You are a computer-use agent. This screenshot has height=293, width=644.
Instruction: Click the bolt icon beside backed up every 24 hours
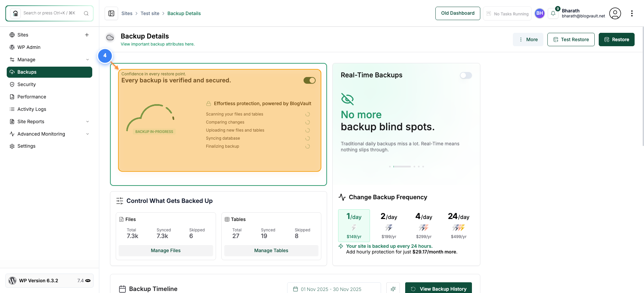341,246
